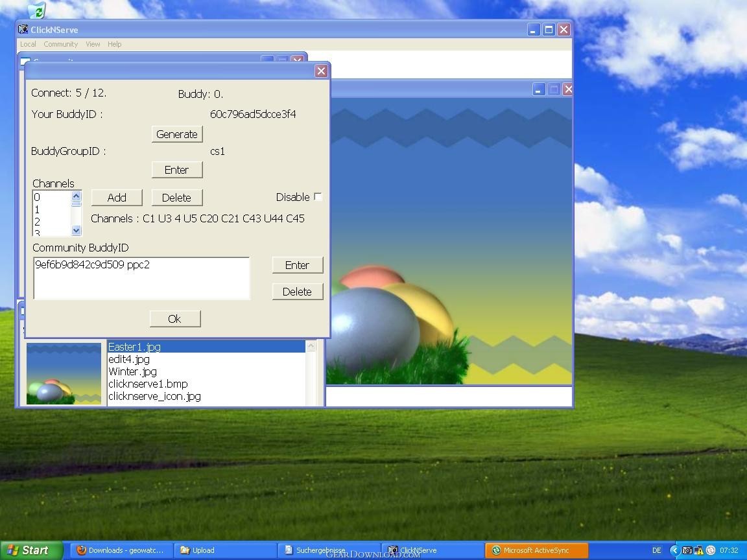Expand hidden tray icons arrow

674,550
